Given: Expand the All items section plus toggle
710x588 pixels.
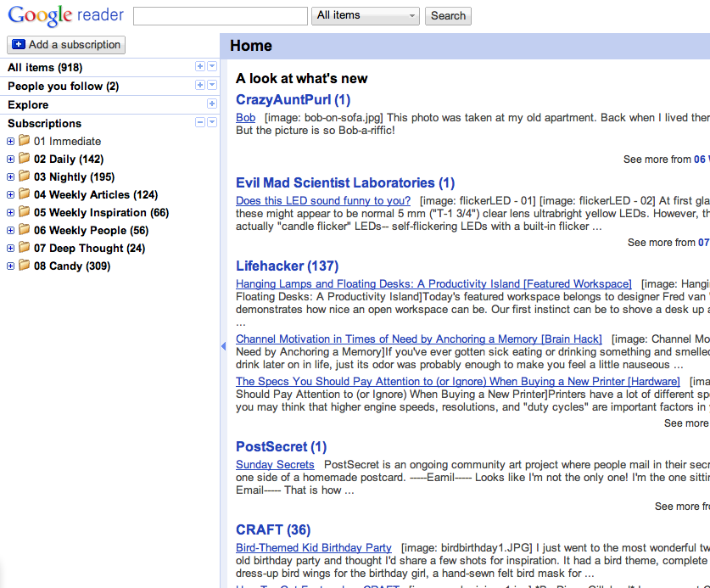Looking at the screenshot, I should (x=200, y=66).
